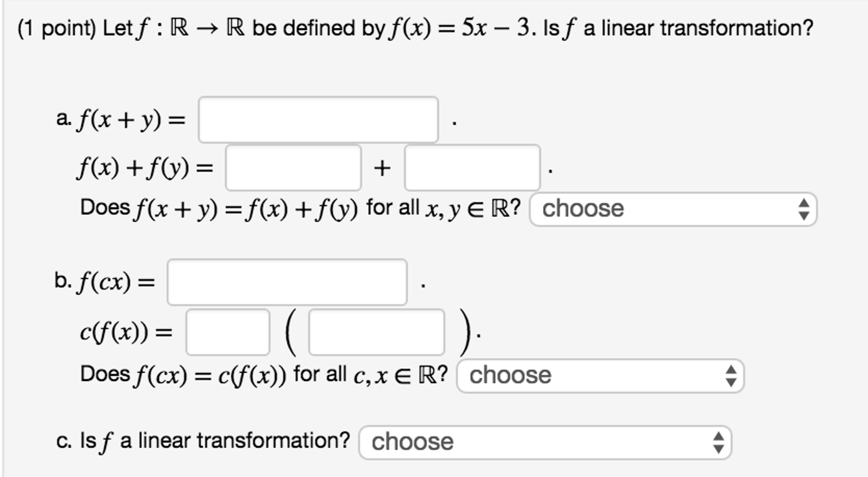This screenshot has width=868, height=477.
Task: Click the 'Does f(x + y) = f(x) + f(y)' question text
Action: (x=219, y=208)
